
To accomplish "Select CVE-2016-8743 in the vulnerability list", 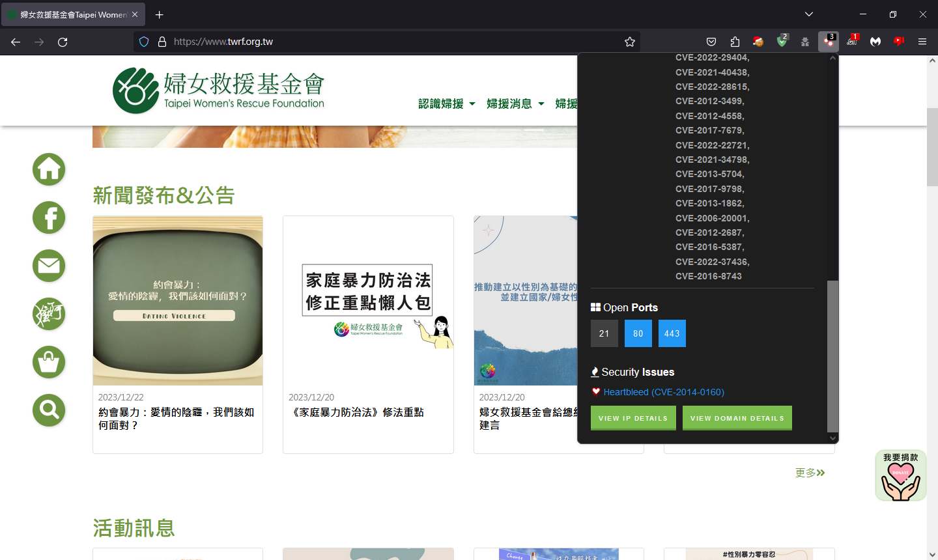I will coord(709,276).
